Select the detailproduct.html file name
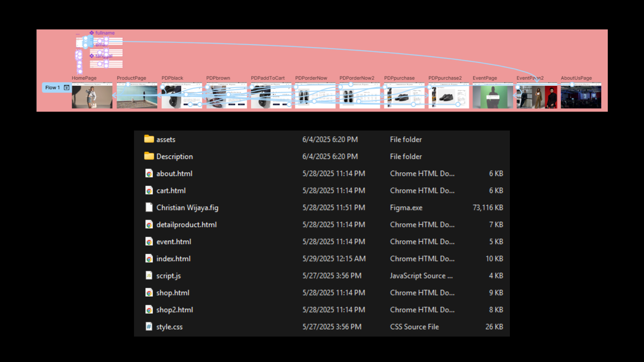644x362 pixels. point(186,225)
